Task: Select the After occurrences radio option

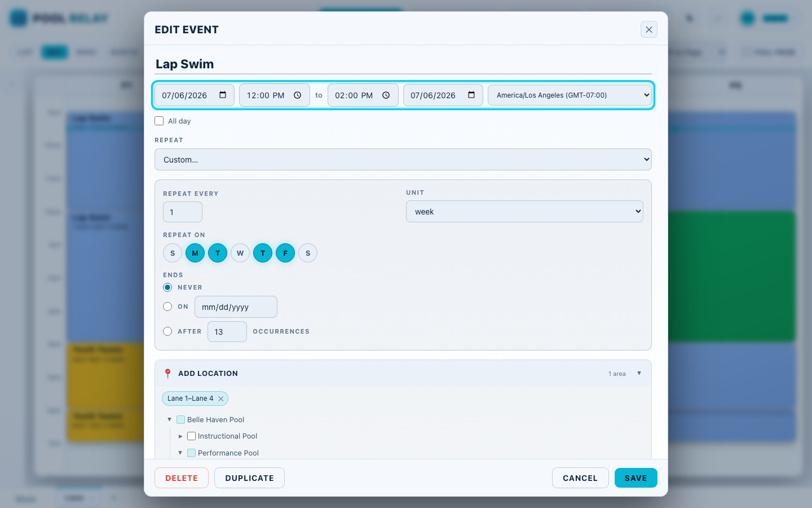Action: [x=167, y=331]
